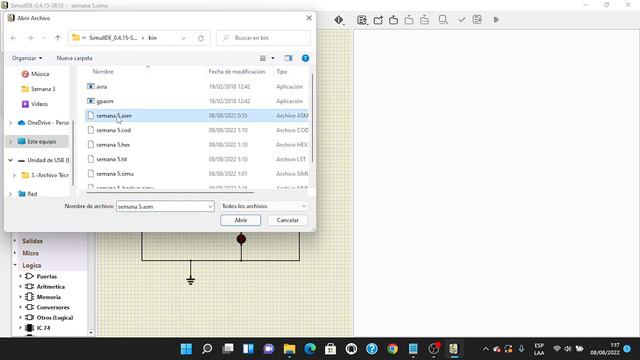Open the Windows Start menu
640x360 pixels.
pos(186,349)
